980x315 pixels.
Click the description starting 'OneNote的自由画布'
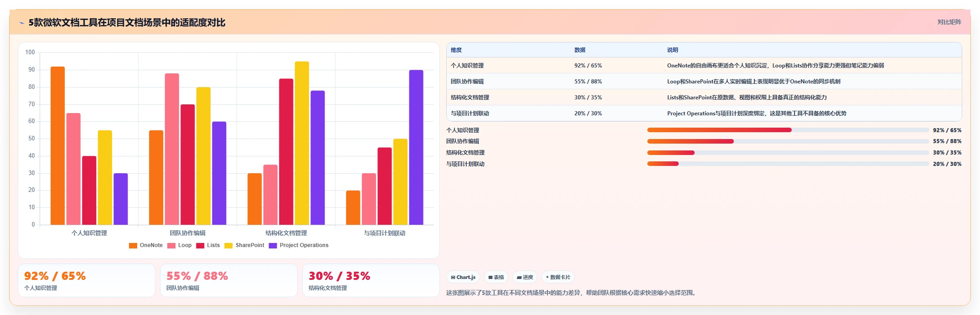pyautogui.click(x=775, y=66)
